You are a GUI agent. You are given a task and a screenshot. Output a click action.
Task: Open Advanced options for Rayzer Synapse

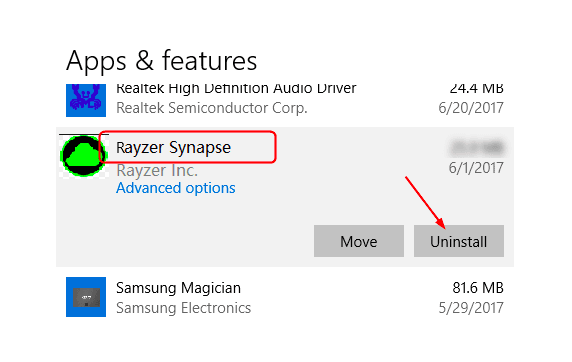(175, 188)
